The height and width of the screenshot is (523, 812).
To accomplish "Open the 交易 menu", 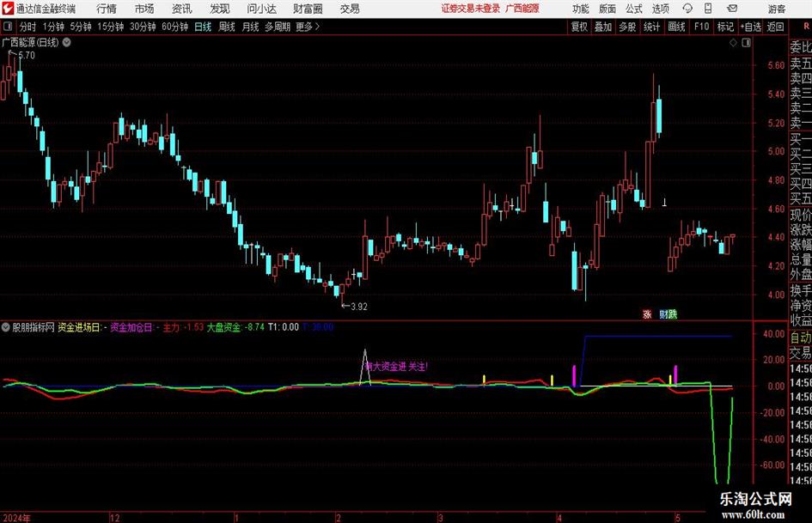I will pos(350,9).
